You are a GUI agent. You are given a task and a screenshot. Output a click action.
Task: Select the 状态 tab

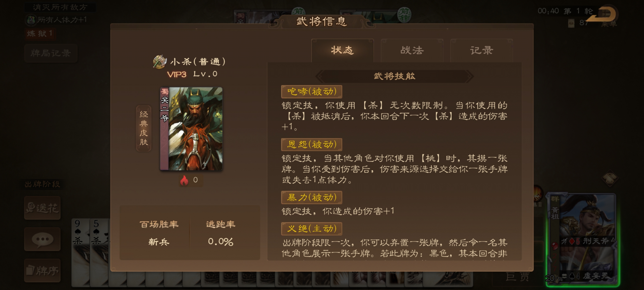point(342,50)
